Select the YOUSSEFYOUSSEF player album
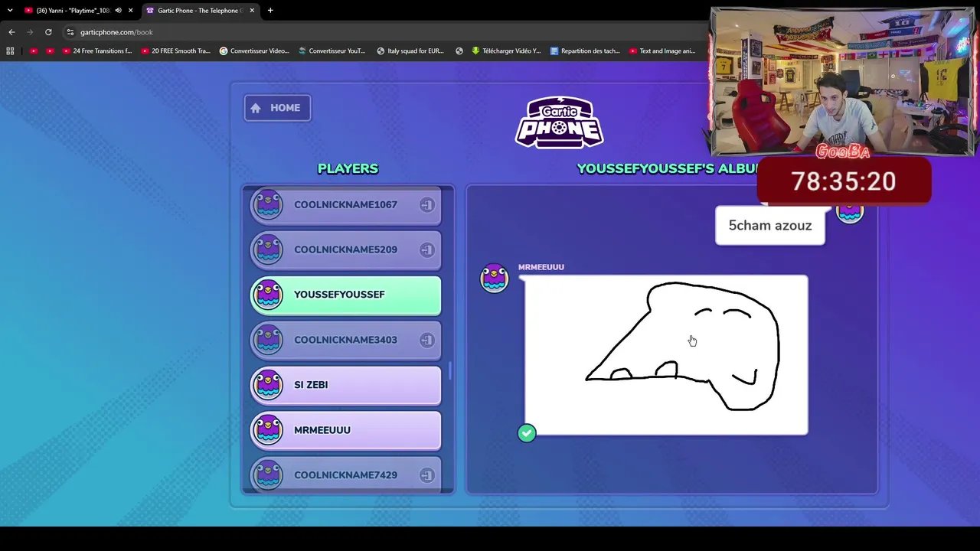Screen dimensions: 980x551 click(x=346, y=295)
